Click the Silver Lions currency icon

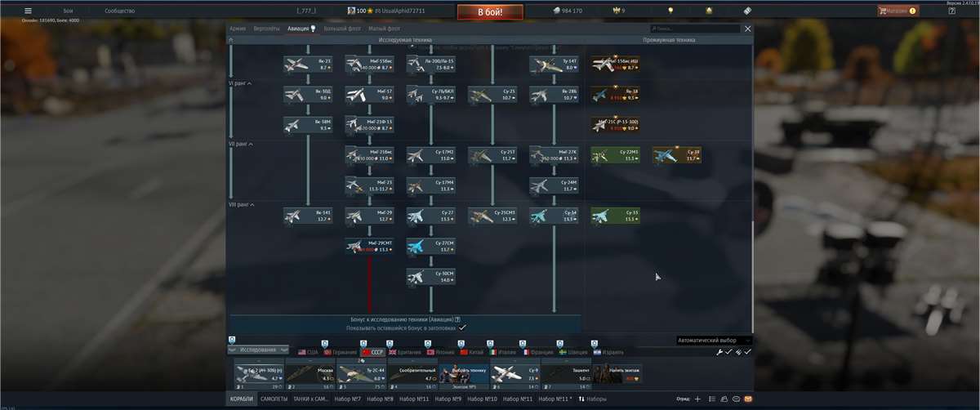556,11
